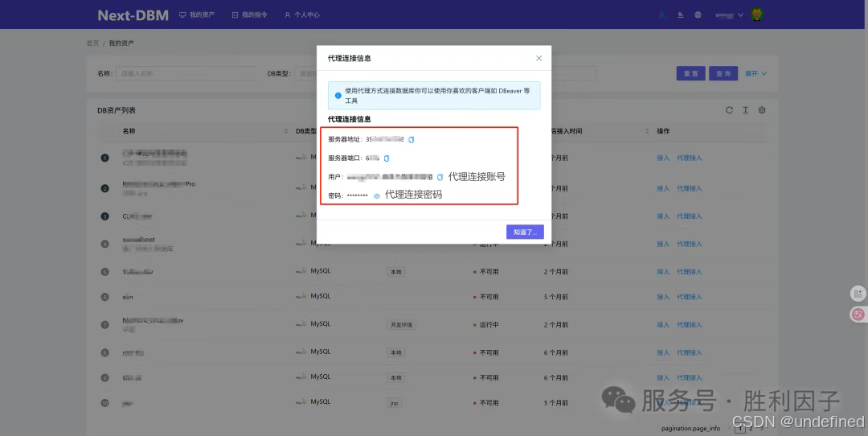Click 接入 link in row 9

tap(663, 378)
